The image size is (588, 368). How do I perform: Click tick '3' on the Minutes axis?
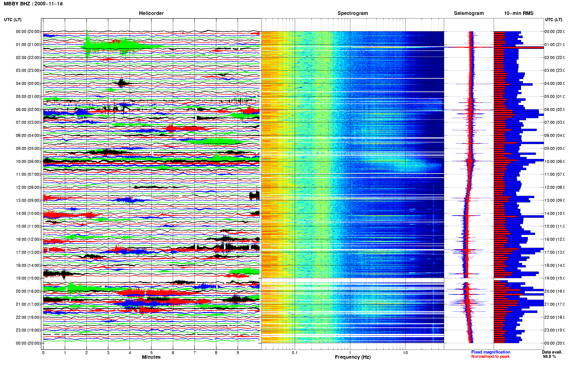(108, 353)
